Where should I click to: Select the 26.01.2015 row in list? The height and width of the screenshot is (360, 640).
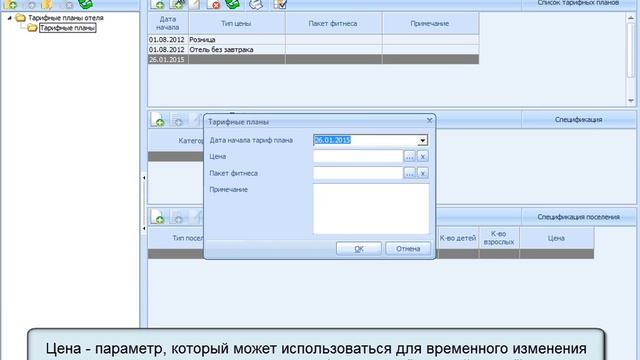[x=313, y=60]
